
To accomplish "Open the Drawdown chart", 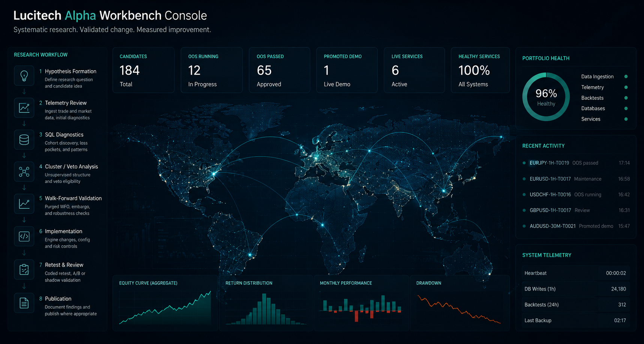I will (460, 303).
